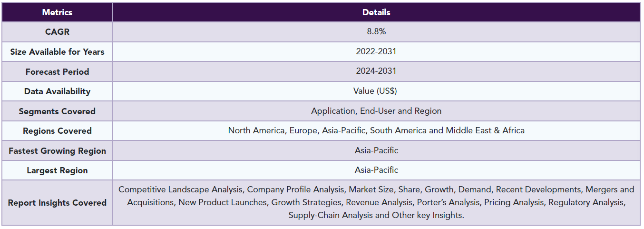
Task: Select the CAGR row label
Action: click(x=57, y=32)
